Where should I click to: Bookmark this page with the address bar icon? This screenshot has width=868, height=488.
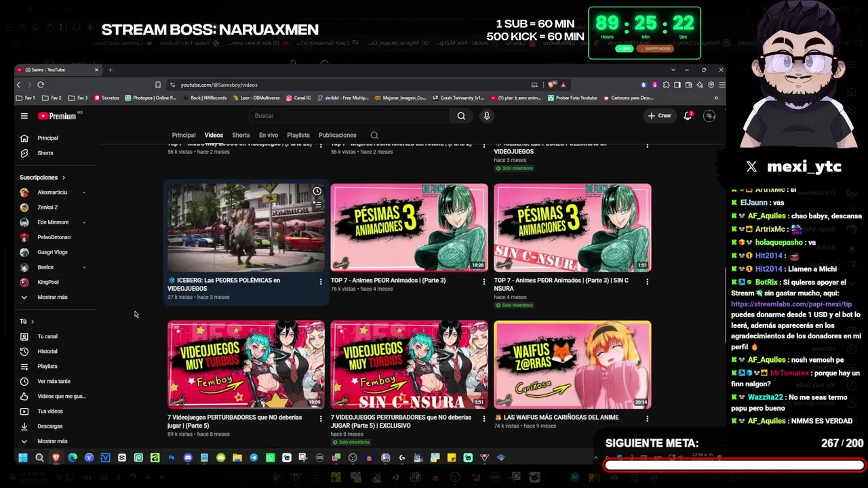tap(158, 85)
